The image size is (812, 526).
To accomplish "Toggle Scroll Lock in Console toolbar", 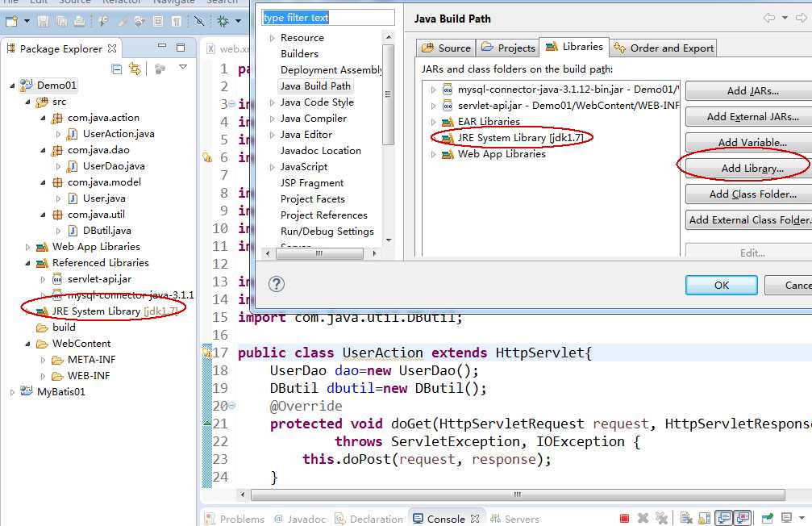I will point(705,518).
